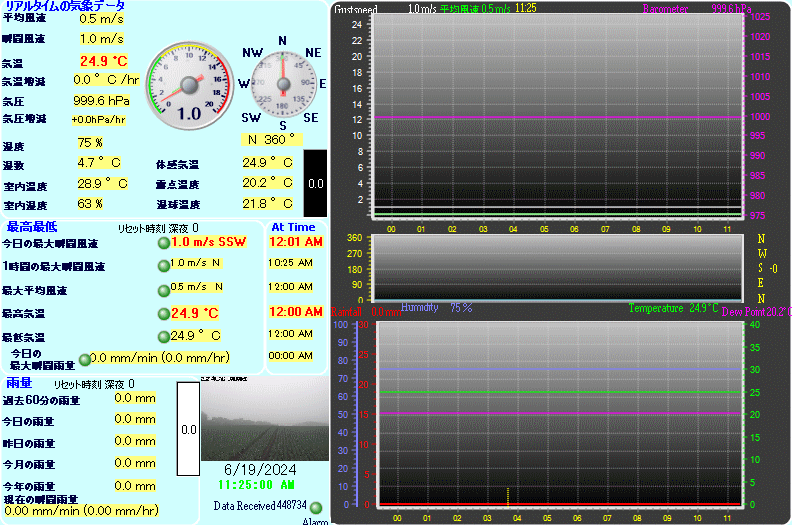Image resolution: width=792 pixels, height=525 pixels.
Task: Click the 最低気温 green indicator light
Action: (x=163, y=336)
